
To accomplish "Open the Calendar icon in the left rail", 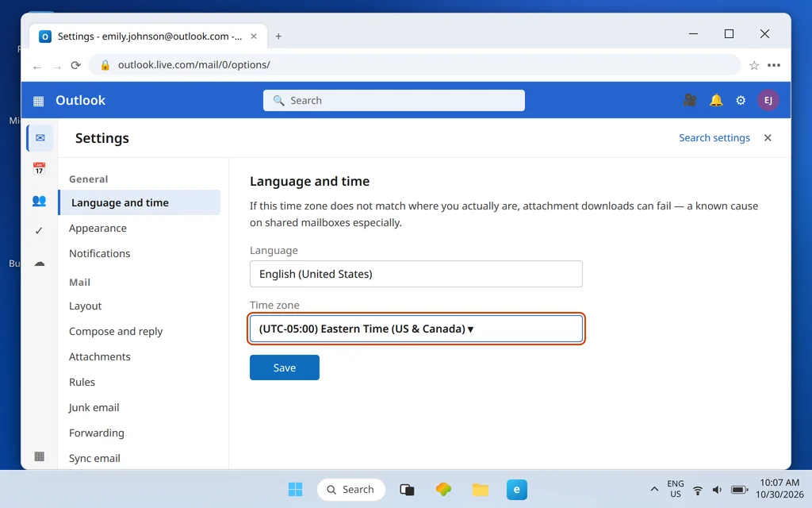I will point(39,168).
